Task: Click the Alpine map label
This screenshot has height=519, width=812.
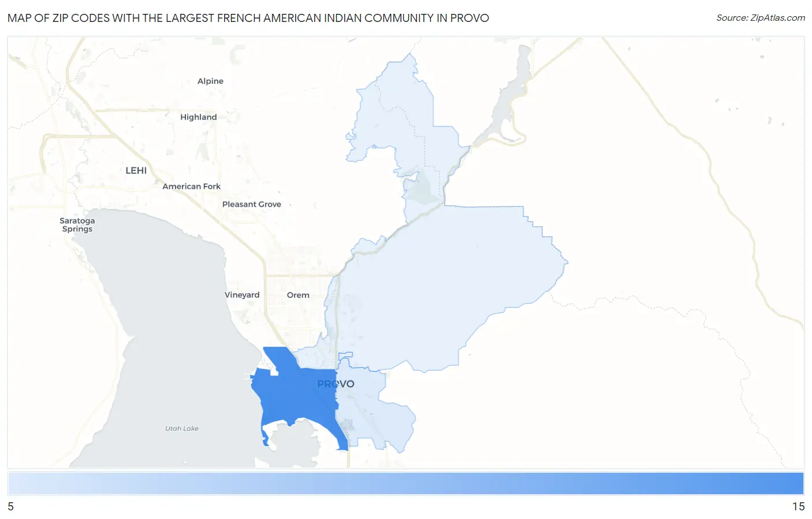Action: coord(210,81)
